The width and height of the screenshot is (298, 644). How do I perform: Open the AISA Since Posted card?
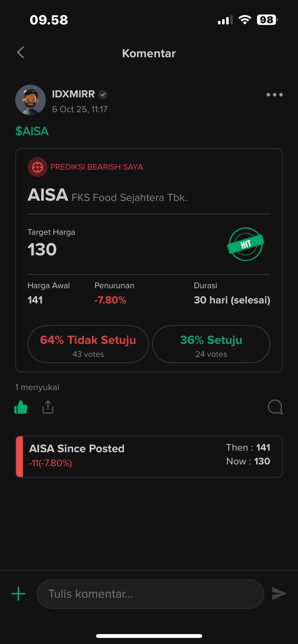point(149,457)
